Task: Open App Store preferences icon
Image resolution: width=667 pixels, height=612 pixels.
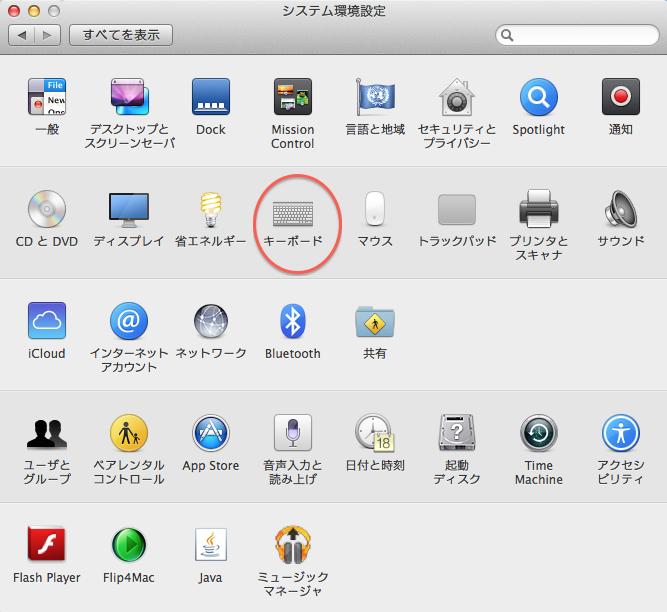Action: point(211,433)
